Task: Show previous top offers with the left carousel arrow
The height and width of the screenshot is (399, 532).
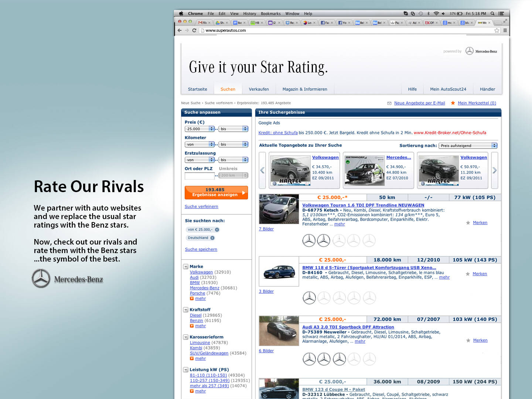Action: [262, 170]
